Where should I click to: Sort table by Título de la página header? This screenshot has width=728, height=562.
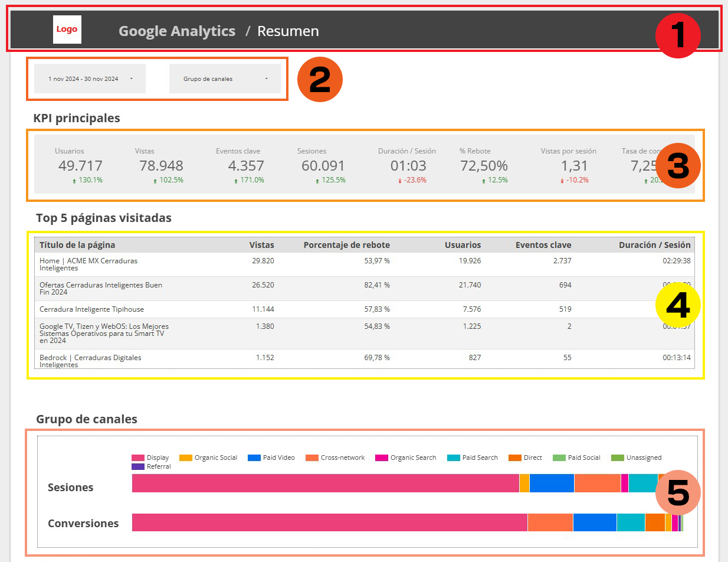(77, 245)
